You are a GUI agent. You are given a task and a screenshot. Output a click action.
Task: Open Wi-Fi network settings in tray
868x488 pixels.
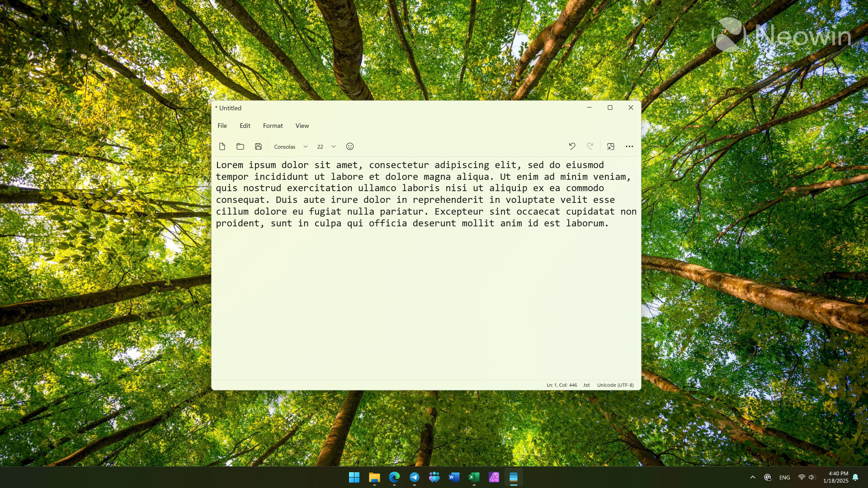802,477
